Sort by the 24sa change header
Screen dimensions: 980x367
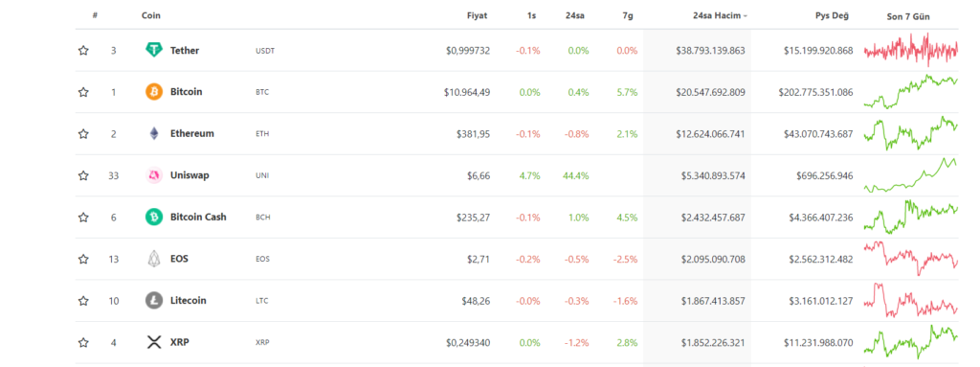(574, 15)
